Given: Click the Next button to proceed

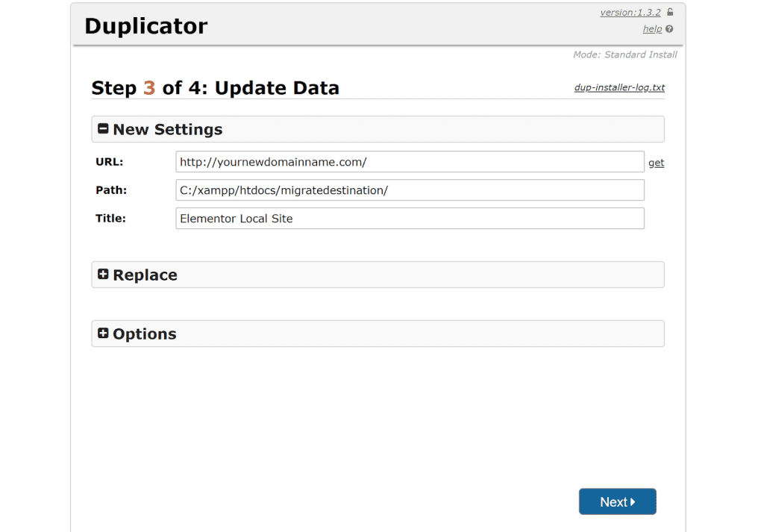Looking at the screenshot, I should click(x=617, y=501).
